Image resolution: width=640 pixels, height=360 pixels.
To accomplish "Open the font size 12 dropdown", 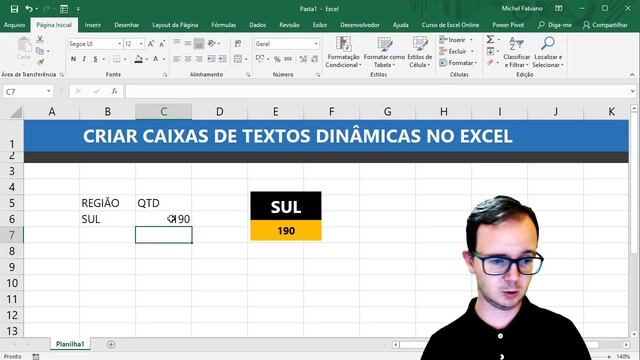I will pos(141,44).
